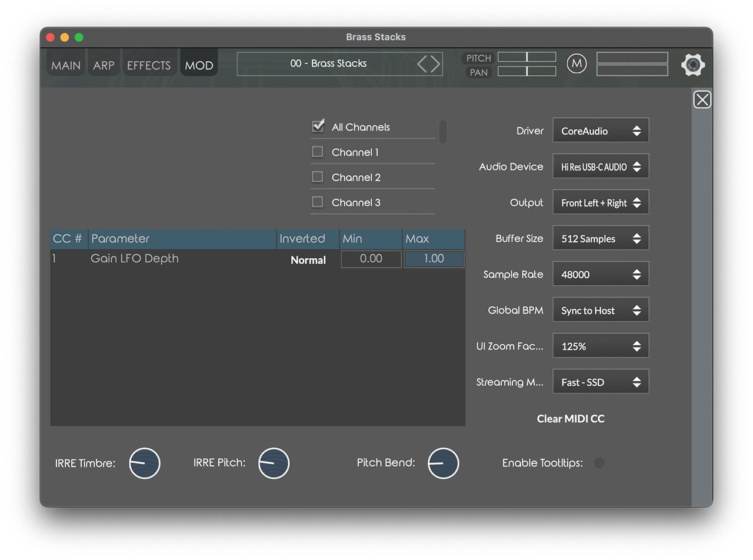Open the Buffer Size dropdown

click(601, 238)
